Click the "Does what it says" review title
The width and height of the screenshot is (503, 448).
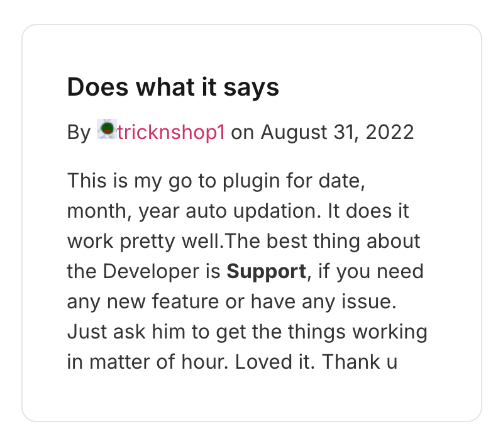click(x=173, y=87)
